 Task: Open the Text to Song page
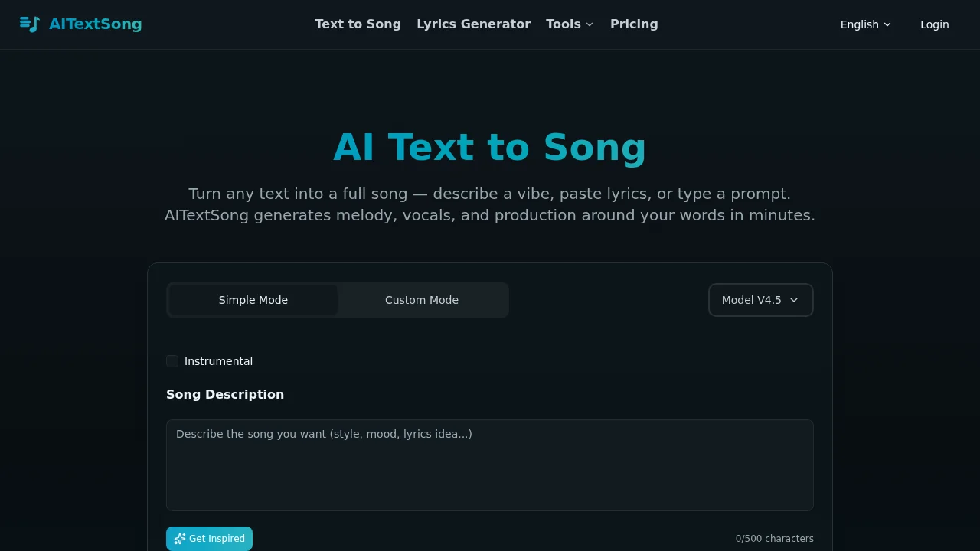(358, 24)
